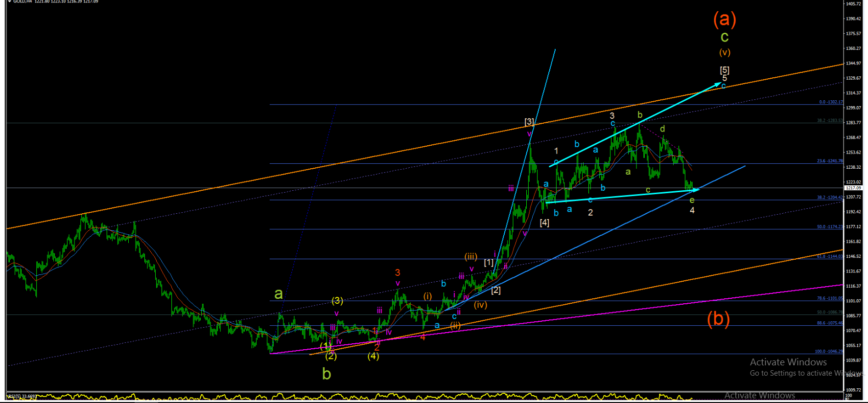This screenshot has height=403, width=868.
Task: Select the Fibonacci level label 78.6 -1101.05
Action: [830, 298]
